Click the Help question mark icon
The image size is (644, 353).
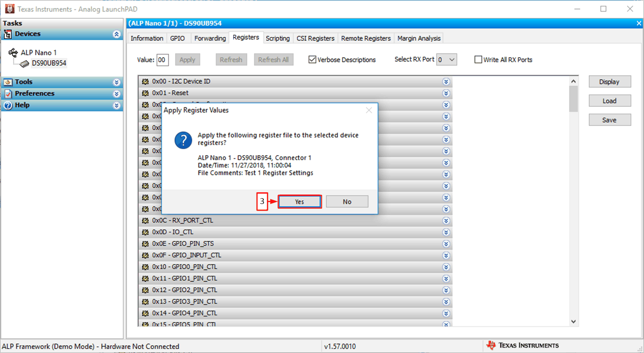click(x=8, y=105)
